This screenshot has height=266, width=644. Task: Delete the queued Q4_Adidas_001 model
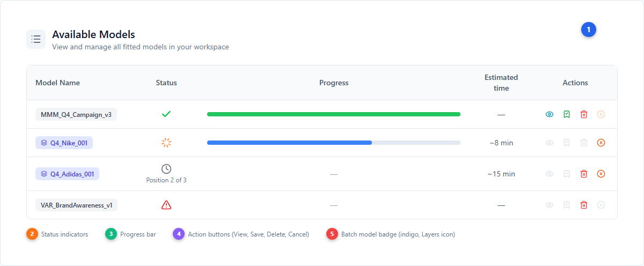pos(584,174)
